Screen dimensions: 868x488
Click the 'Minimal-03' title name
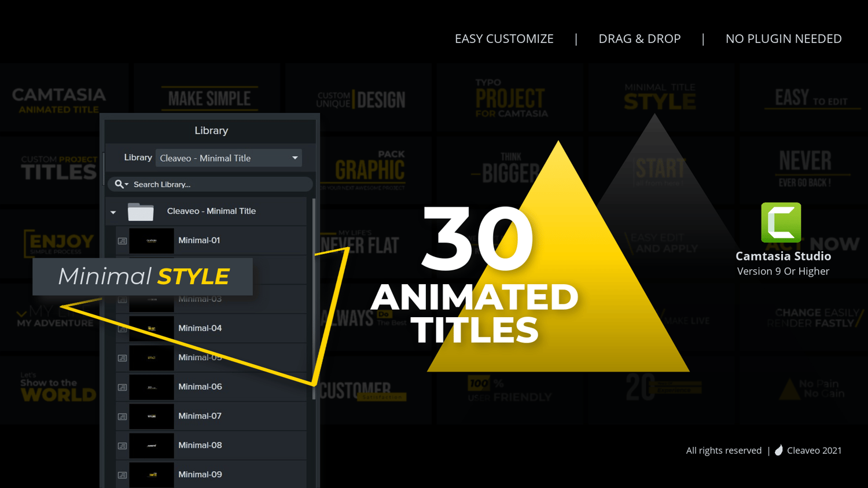[x=200, y=299]
